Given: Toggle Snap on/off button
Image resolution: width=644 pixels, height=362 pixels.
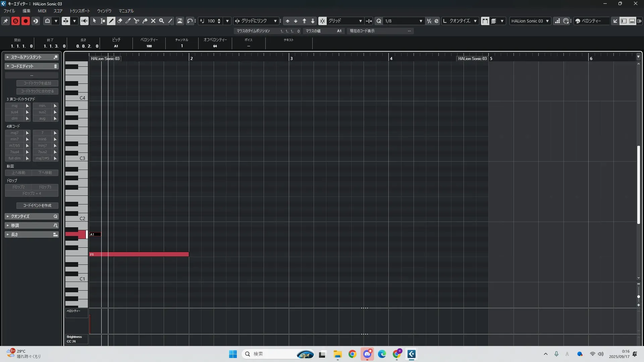Looking at the screenshot, I should click(x=322, y=21).
